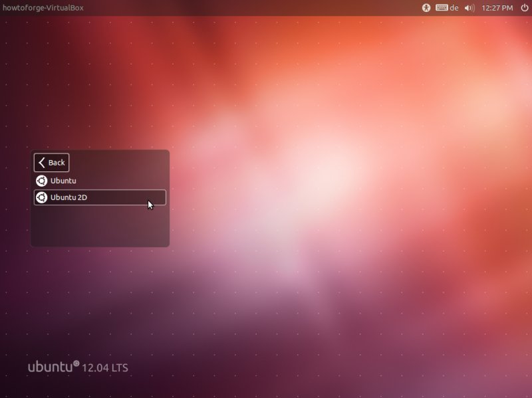The height and width of the screenshot is (398, 532).
Task: Choose the Ubuntu 2D session
Action: [x=100, y=197]
